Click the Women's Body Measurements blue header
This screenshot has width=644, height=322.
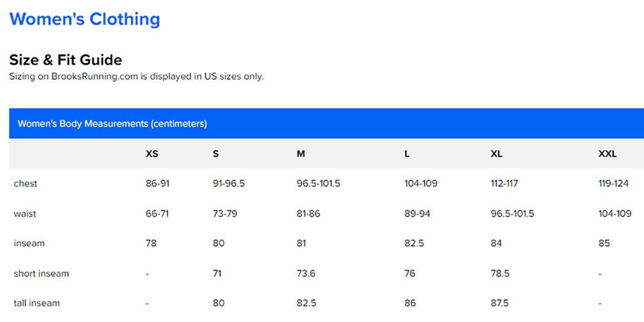[327, 124]
